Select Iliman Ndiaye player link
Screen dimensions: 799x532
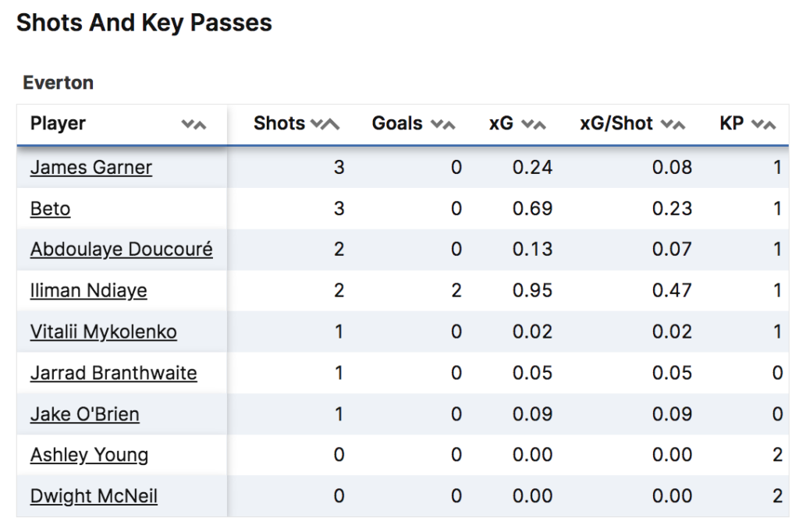coord(88,291)
